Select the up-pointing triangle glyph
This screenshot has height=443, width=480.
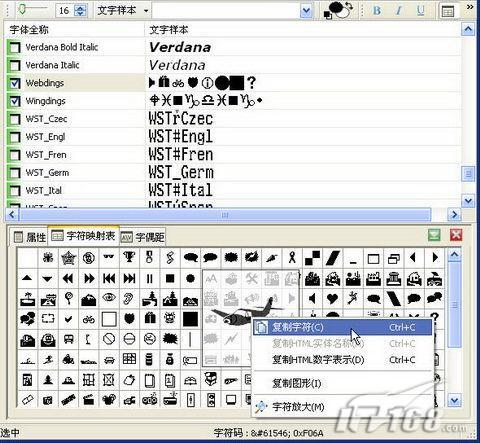[27, 278]
